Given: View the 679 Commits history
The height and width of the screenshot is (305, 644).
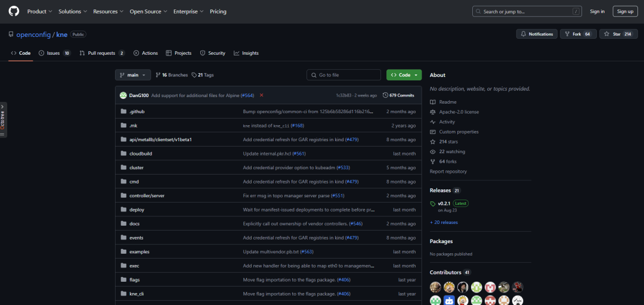Looking at the screenshot, I should tap(398, 95).
